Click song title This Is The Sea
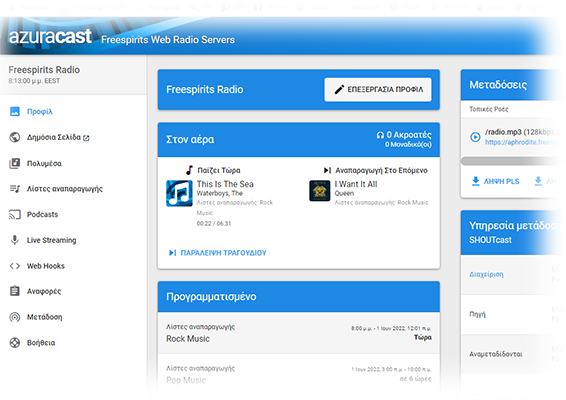 pos(225,184)
